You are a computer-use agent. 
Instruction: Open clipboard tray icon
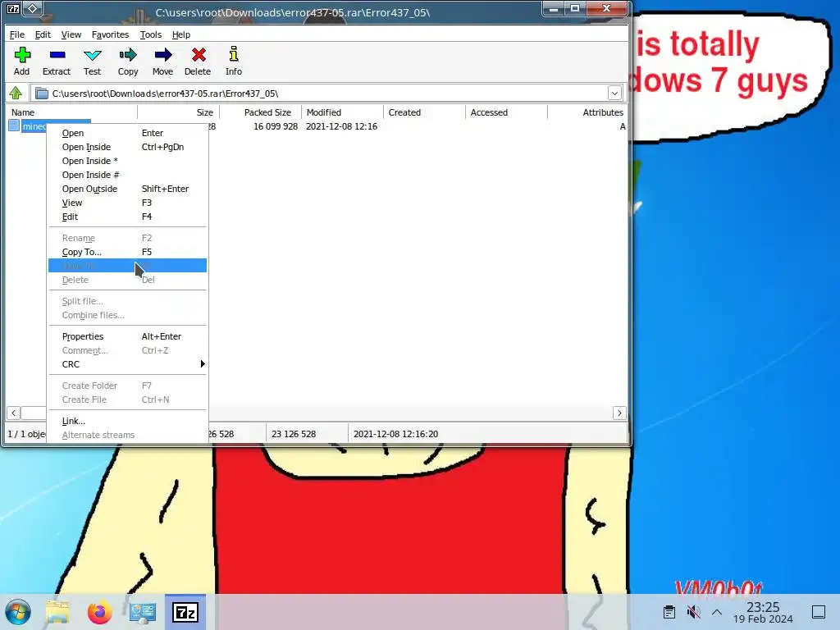[x=669, y=612]
